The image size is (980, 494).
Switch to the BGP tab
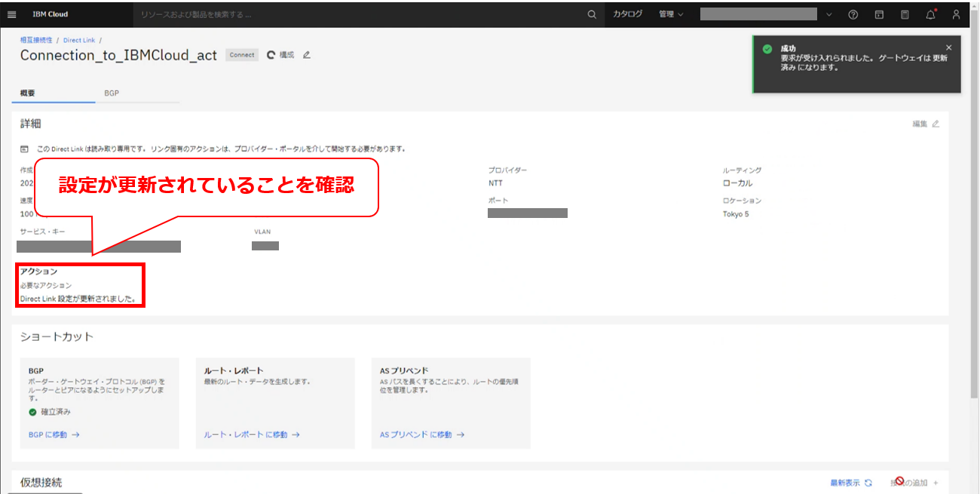(x=112, y=93)
